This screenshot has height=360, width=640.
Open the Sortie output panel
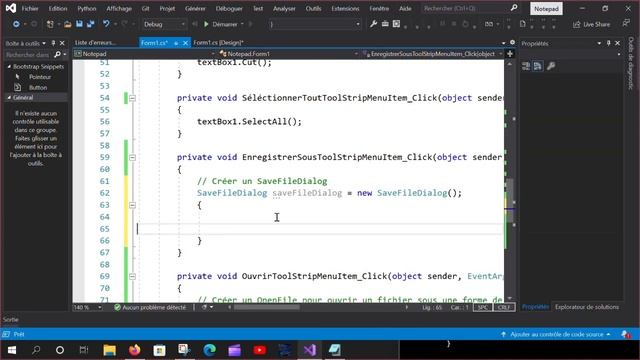[x=11, y=320]
